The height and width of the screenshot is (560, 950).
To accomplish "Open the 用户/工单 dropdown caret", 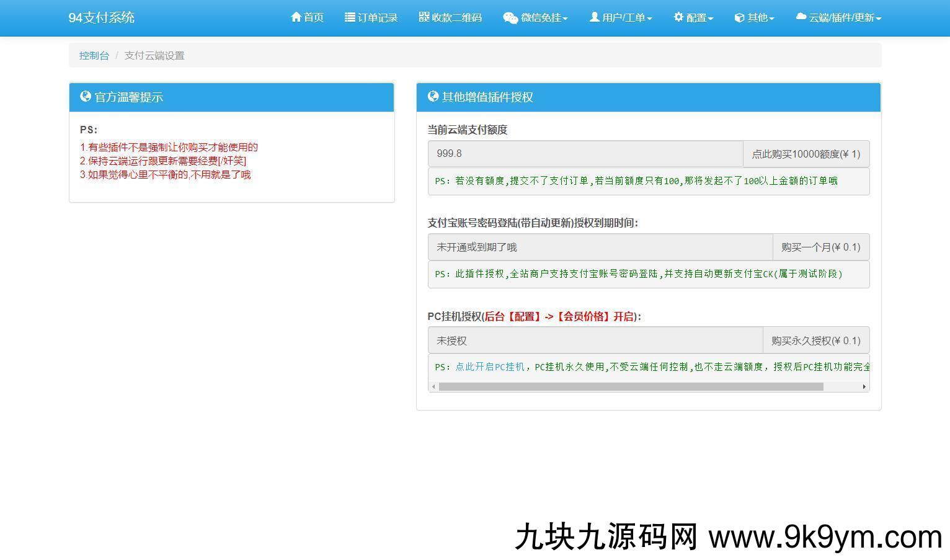I will (649, 19).
